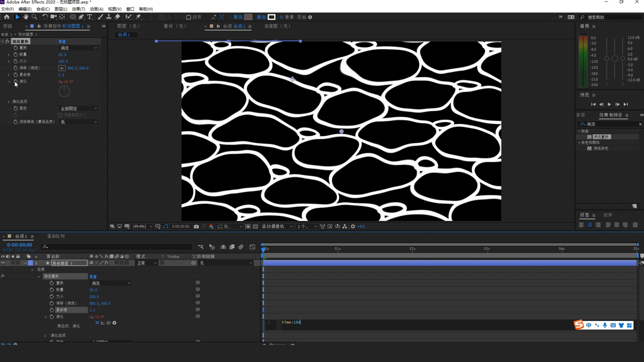The image size is (644, 362).
Task: Select the Type tool
Action: (x=90, y=17)
